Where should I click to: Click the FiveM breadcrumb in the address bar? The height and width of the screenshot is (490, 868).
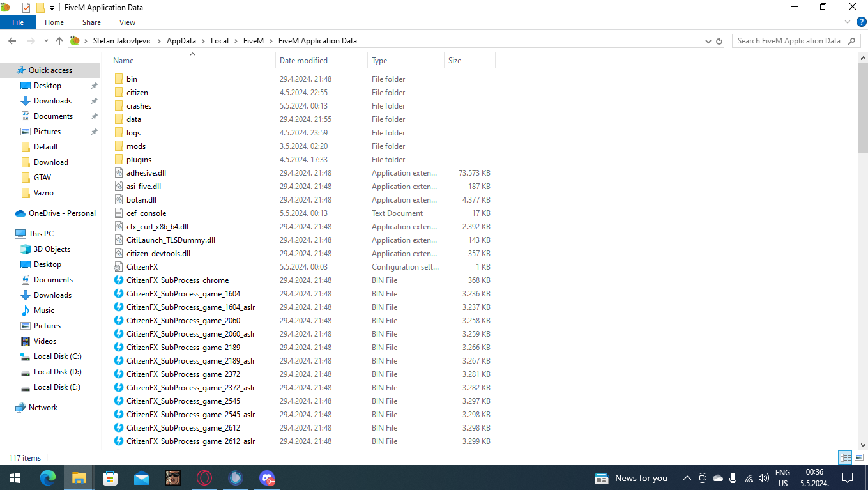click(254, 41)
